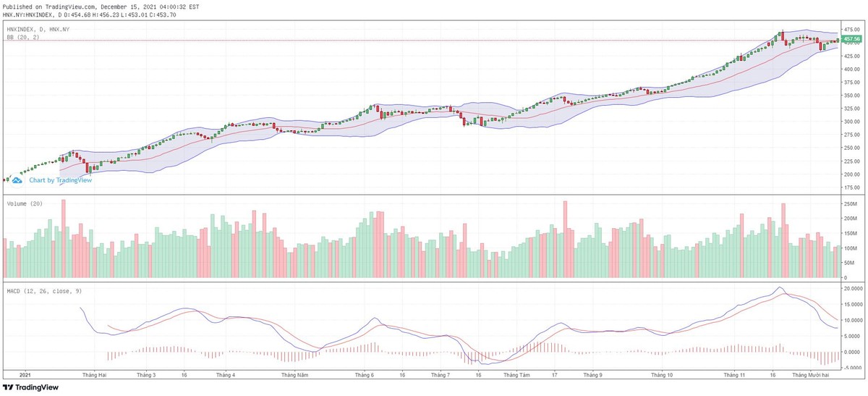Select Tháng Hai on the time axis
This screenshot has height=396, width=868.
point(95,375)
